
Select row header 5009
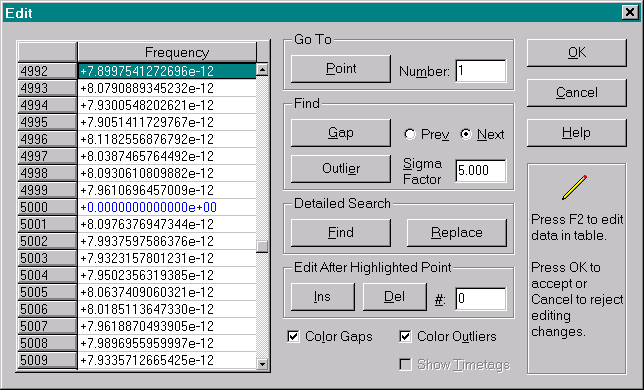(47, 360)
